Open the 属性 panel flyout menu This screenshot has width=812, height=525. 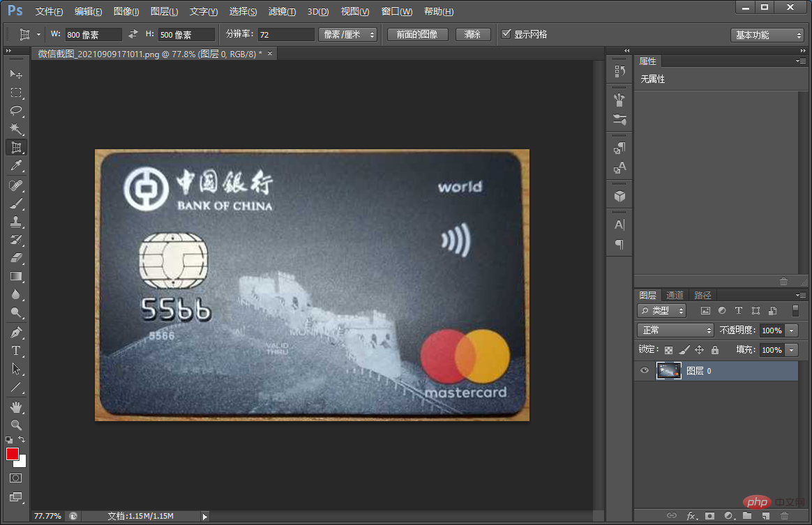801,61
